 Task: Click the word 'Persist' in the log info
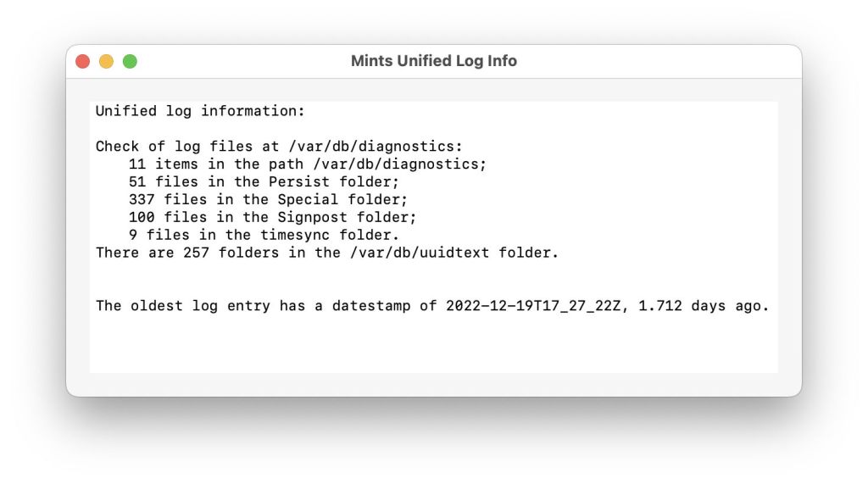click(x=298, y=182)
